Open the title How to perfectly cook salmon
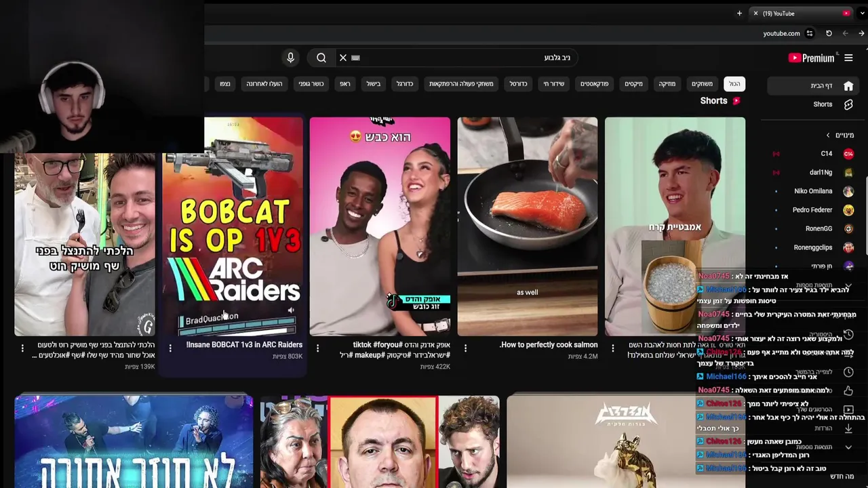Image resolution: width=868 pixels, height=488 pixels. click(549, 345)
